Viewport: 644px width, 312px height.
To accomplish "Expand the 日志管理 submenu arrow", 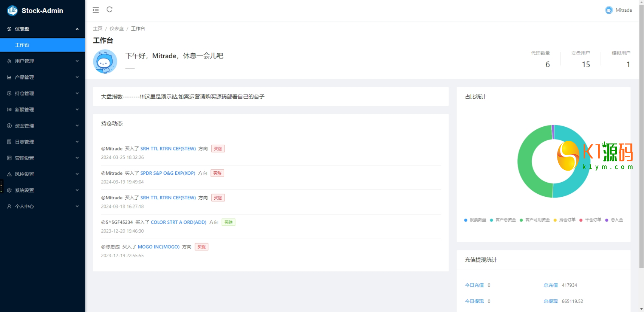I will [77, 142].
